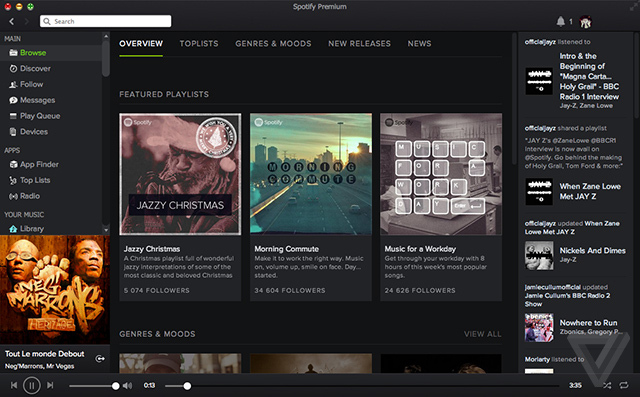The width and height of the screenshot is (640, 397).
Task: Pause the current track
Action: pyautogui.click(x=31, y=385)
